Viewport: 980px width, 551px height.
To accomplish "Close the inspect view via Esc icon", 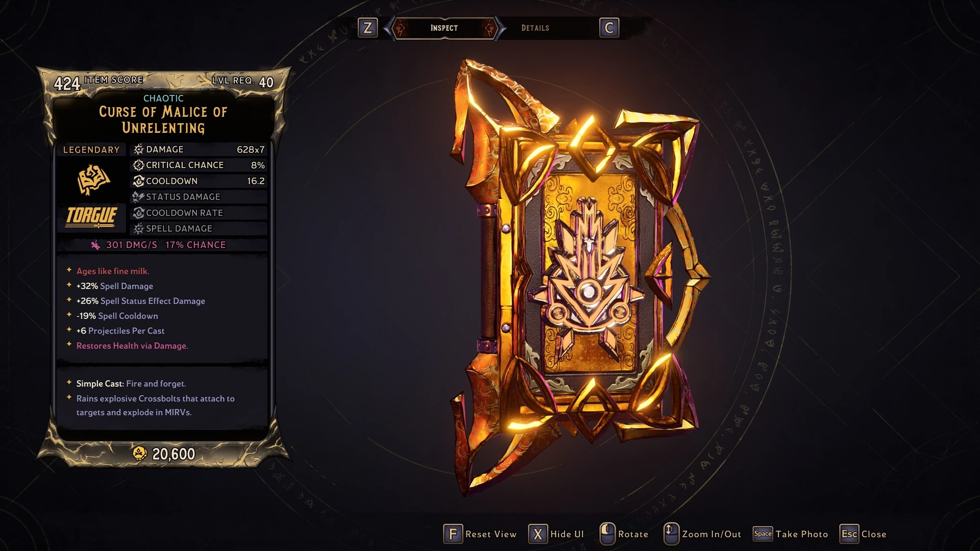I will (x=849, y=534).
